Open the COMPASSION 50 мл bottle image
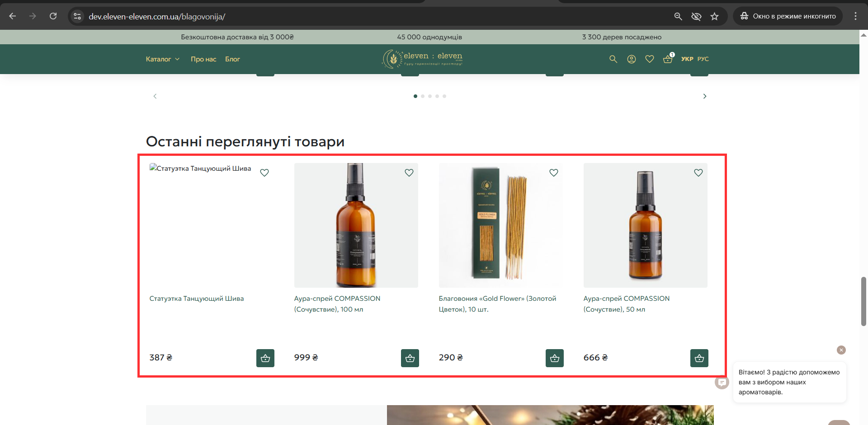868x425 pixels. pyautogui.click(x=646, y=225)
